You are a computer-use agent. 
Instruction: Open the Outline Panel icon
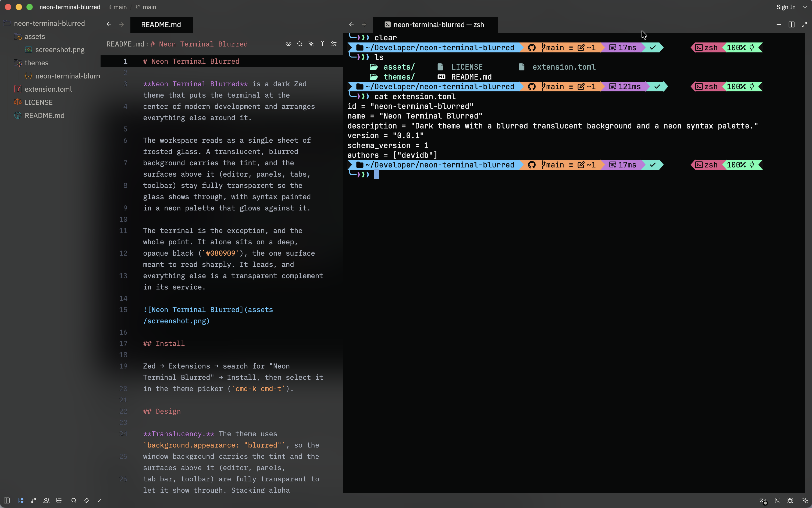click(59, 500)
